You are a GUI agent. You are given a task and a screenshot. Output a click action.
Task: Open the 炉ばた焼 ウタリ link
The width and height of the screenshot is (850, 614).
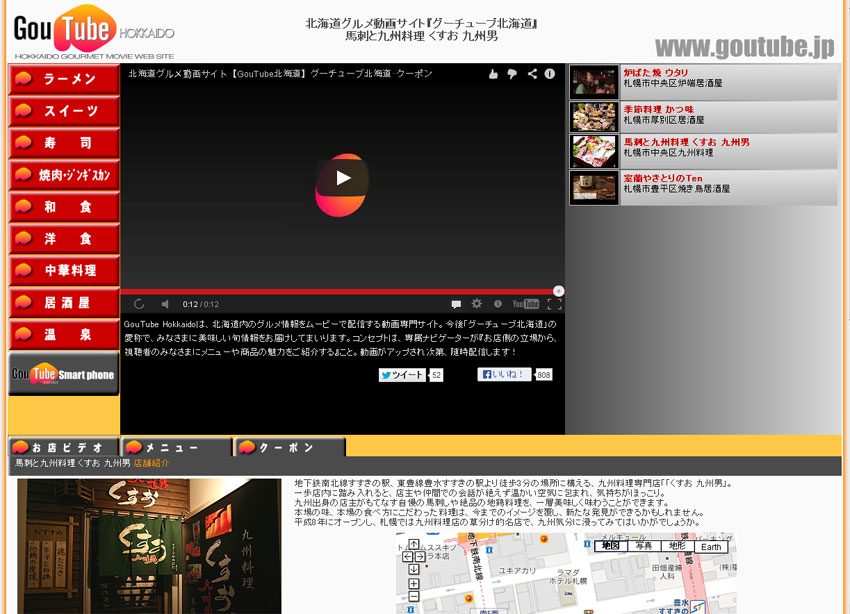coord(655,73)
